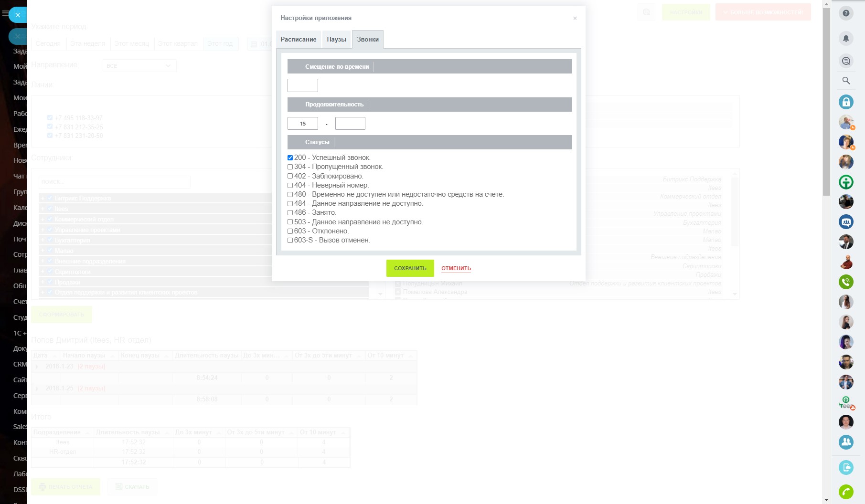Click the Отменить link
Image resolution: width=865 pixels, height=504 pixels.
coord(456,268)
